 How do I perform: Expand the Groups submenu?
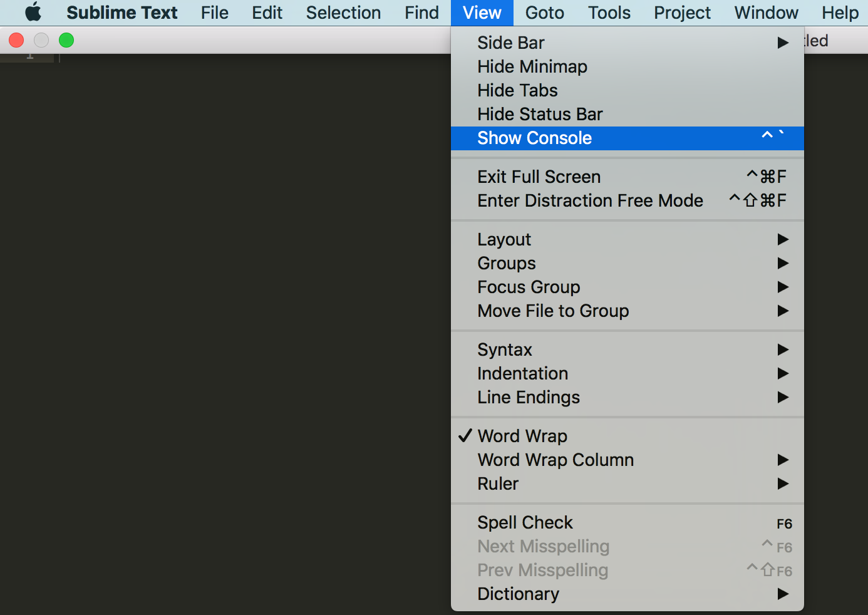tap(628, 263)
